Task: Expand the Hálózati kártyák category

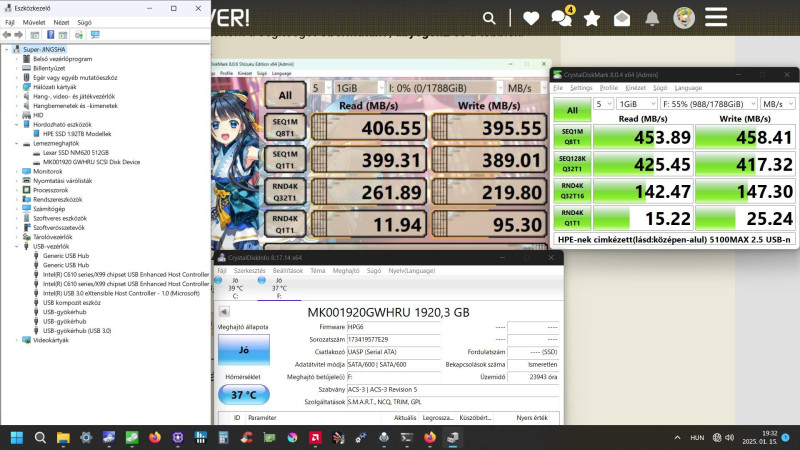Action: (x=16, y=87)
